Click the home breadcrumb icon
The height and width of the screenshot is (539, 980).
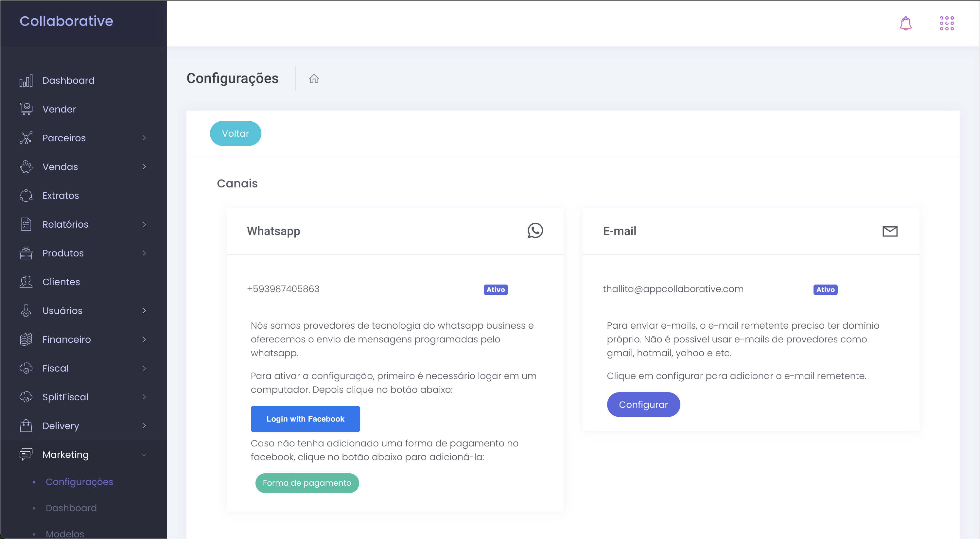[x=313, y=78]
